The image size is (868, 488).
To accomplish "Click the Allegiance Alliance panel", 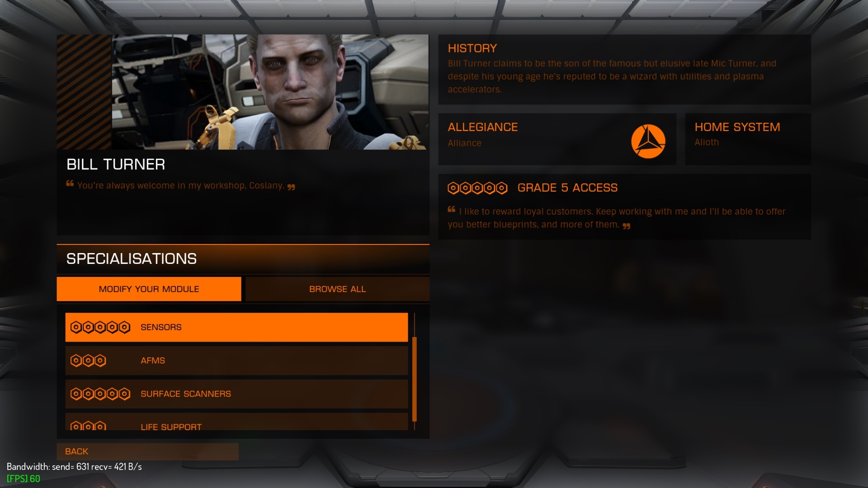I will [557, 139].
